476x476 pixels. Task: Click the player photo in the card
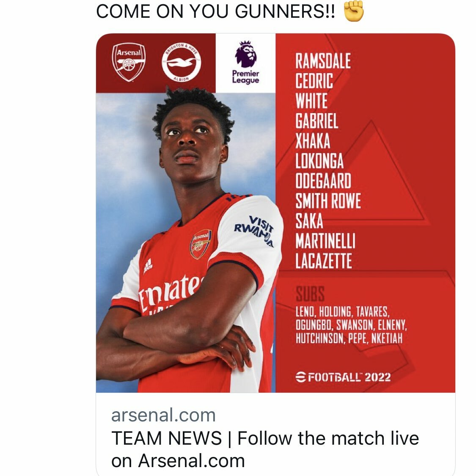(186, 242)
